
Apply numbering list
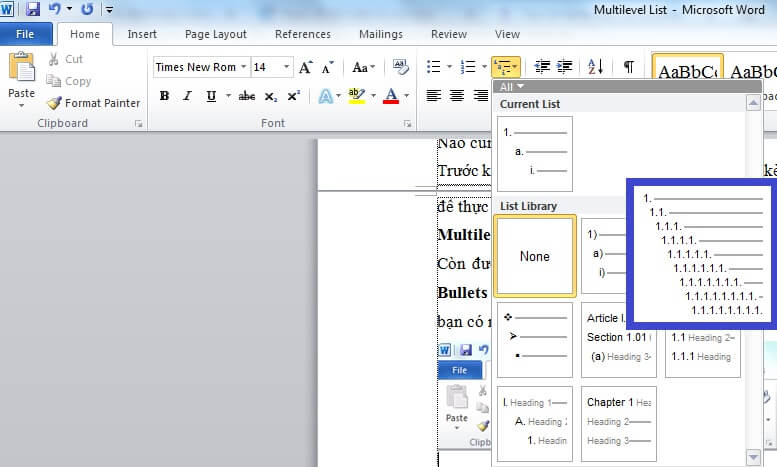click(468, 66)
